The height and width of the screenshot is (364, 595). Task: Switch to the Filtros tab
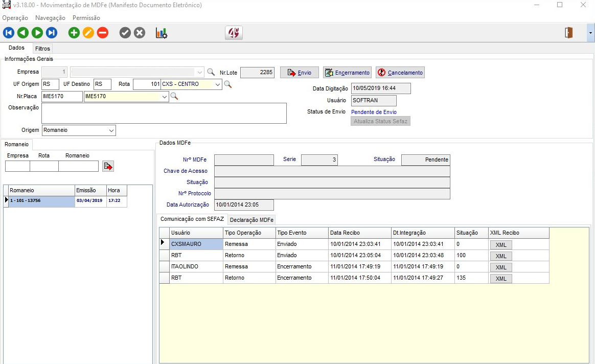click(x=42, y=49)
